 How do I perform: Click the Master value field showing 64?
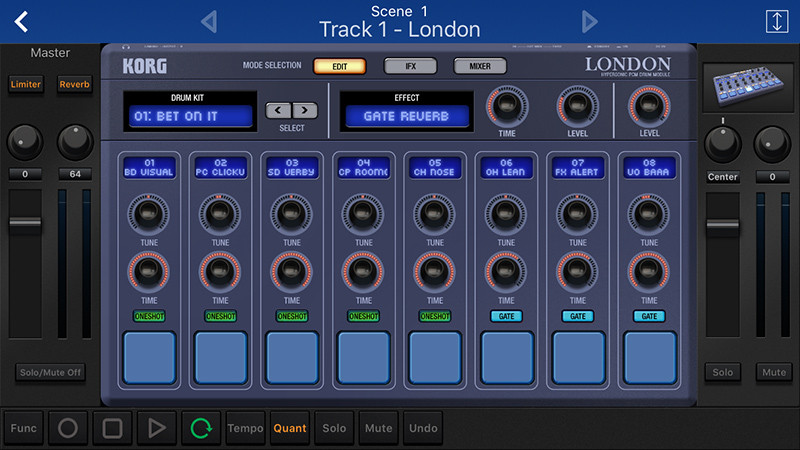coord(75,174)
